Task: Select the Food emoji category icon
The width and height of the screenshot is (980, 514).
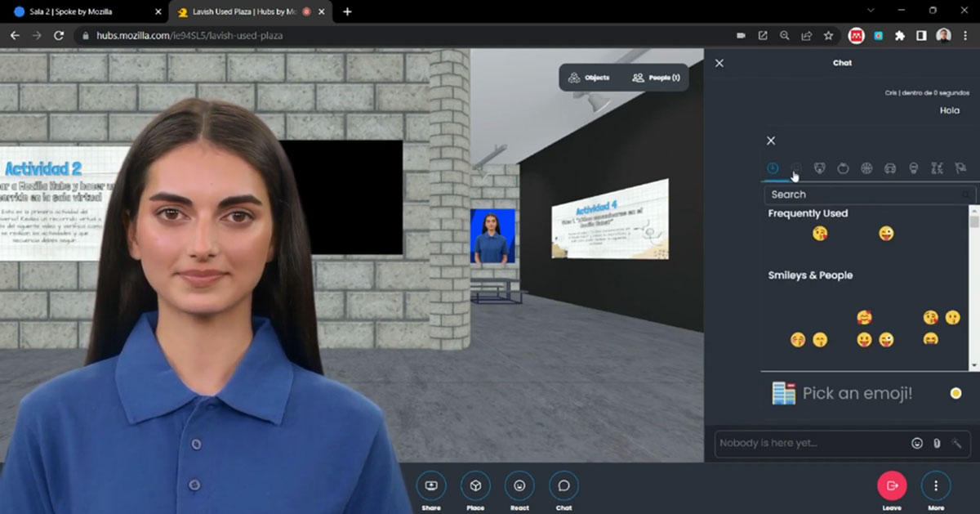Action: (843, 168)
